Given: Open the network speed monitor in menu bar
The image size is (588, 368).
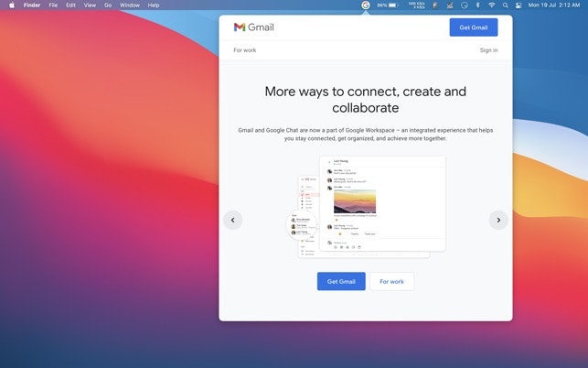Looking at the screenshot, I should (x=417, y=5).
